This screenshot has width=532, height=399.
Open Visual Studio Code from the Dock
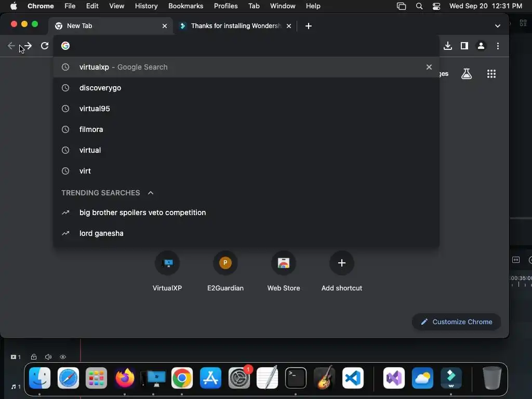[353, 378]
